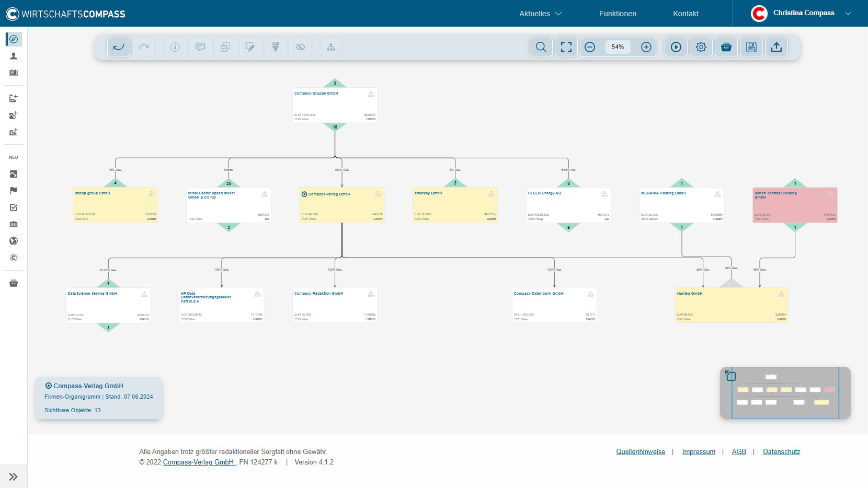This screenshot has width=868, height=488.
Task: Open the bank institution sidebar icon
Action: click(14, 224)
